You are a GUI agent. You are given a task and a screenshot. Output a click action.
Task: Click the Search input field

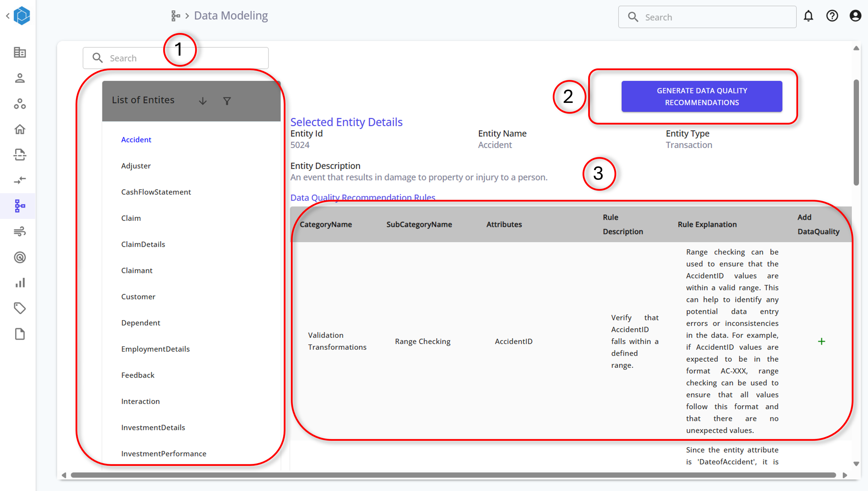tap(176, 58)
